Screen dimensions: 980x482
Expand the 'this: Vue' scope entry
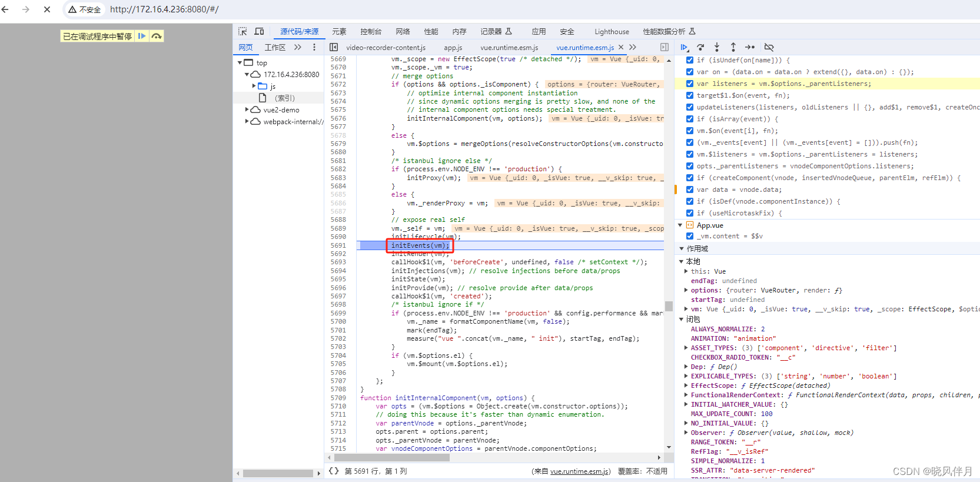point(686,271)
